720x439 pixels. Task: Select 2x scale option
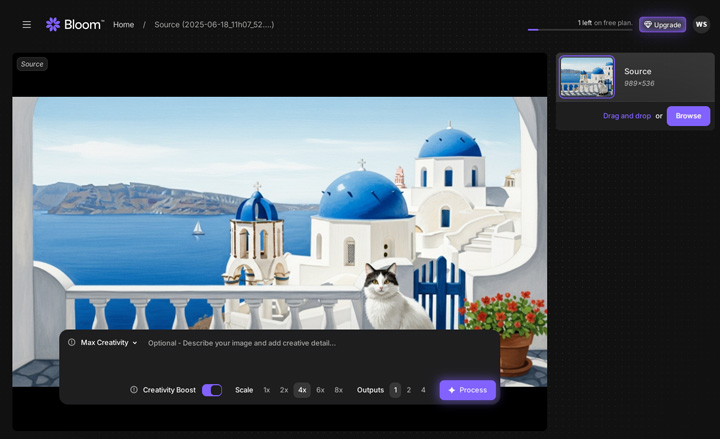tap(284, 390)
